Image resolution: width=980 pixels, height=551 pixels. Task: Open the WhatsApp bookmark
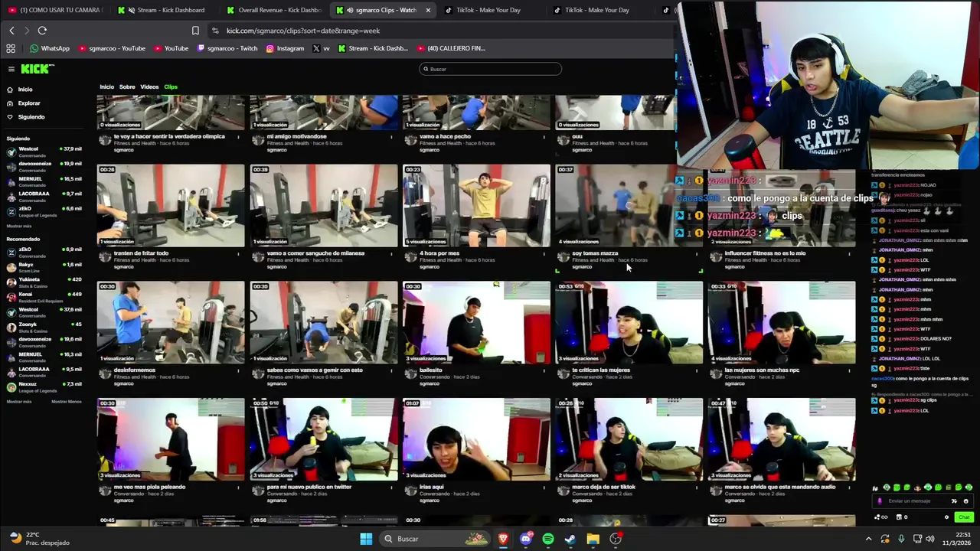[x=50, y=48]
